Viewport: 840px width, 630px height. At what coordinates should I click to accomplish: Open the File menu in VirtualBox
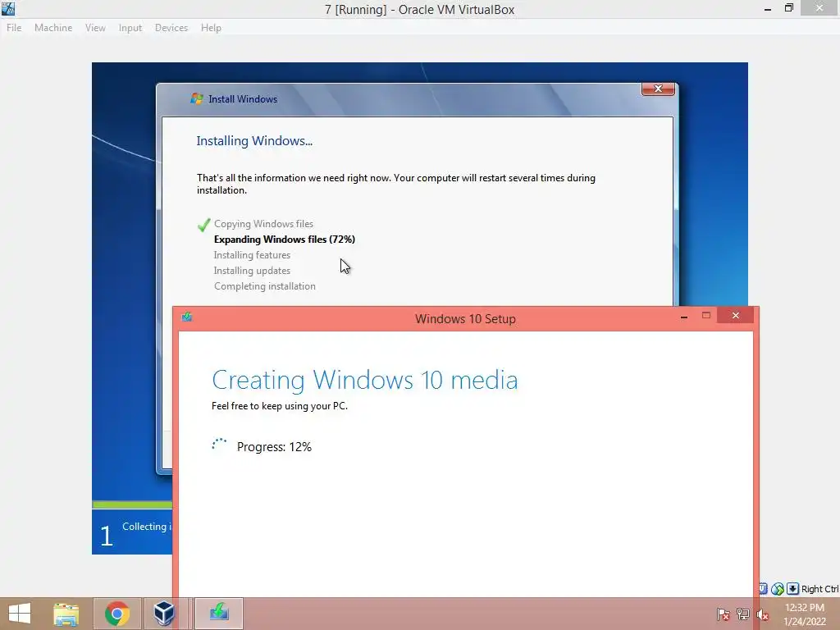pos(14,28)
